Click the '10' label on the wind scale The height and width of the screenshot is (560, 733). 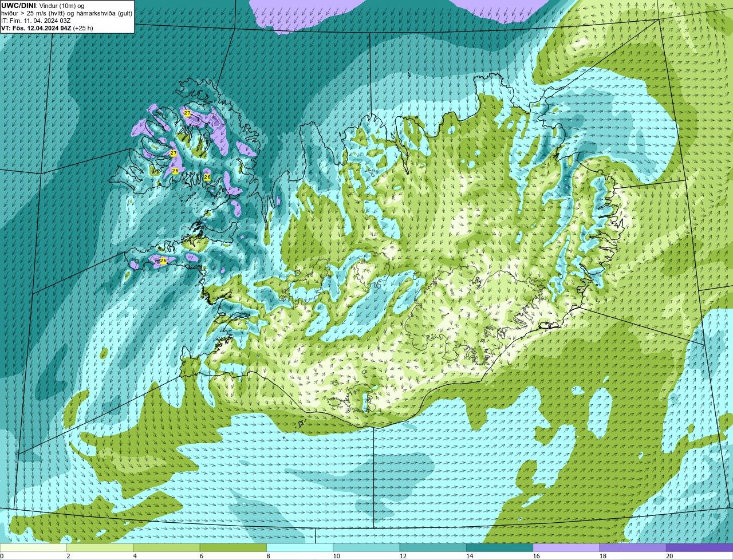coord(336,556)
